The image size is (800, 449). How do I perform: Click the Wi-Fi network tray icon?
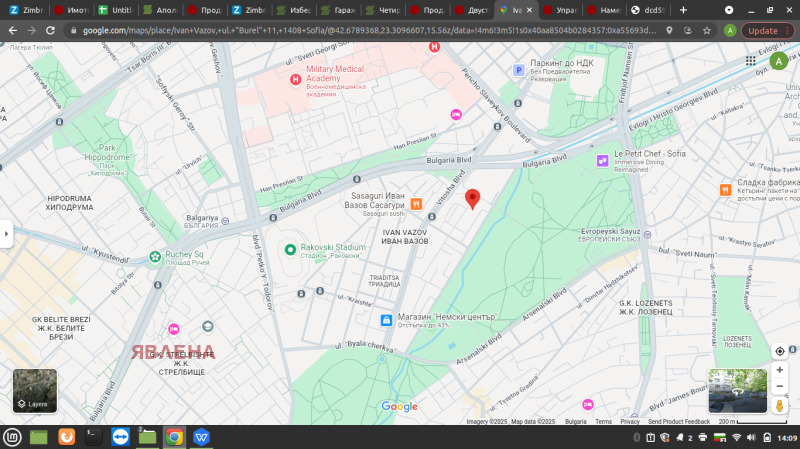pos(736,438)
